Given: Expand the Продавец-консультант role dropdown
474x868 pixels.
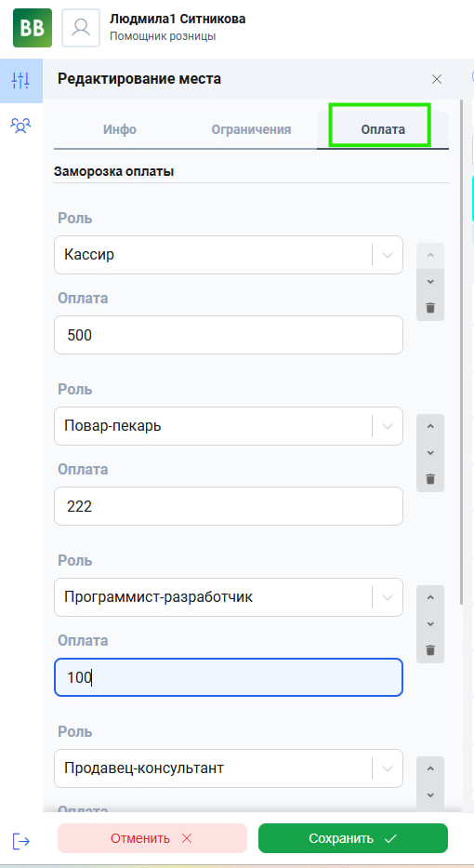Looking at the screenshot, I should 388,768.
